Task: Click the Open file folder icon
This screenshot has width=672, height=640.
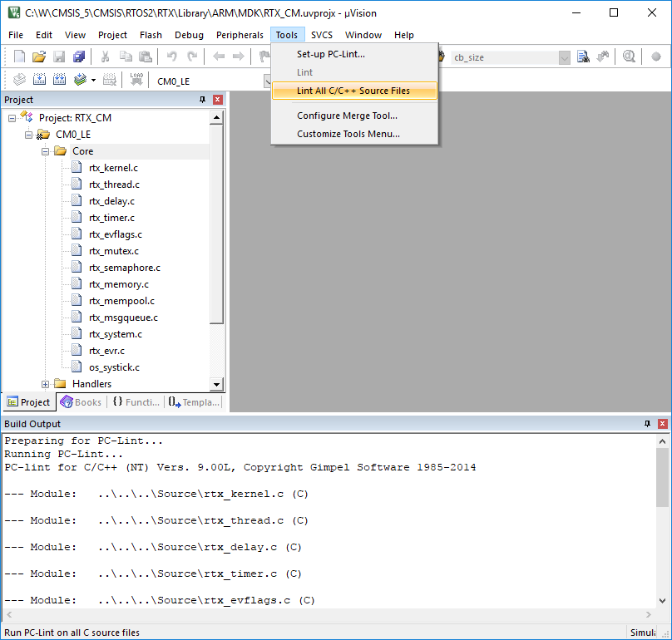Action: 39,57
